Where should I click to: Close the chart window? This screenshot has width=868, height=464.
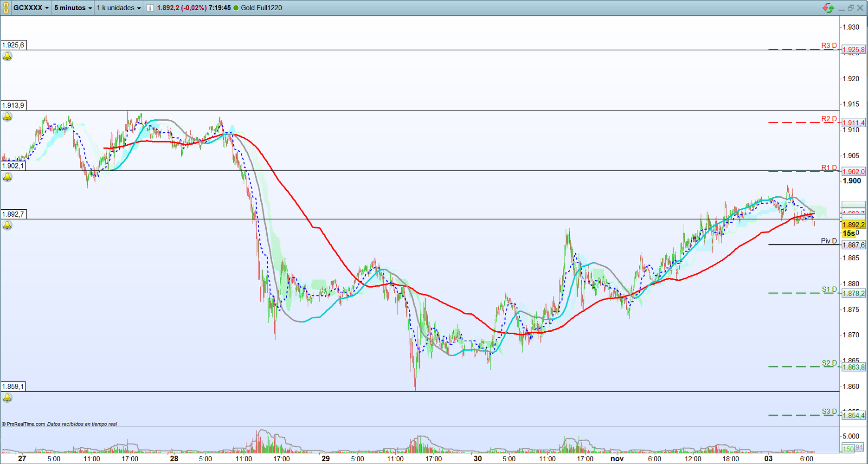coord(860,8)
